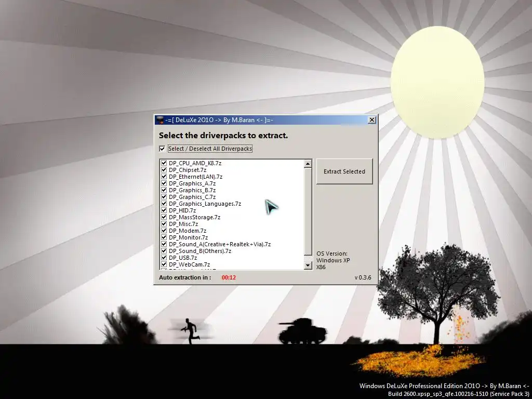Viewport: 532px width, 399px height.
Task: Uncheck the DP_Misc.7z checkbox
Action: 164,224
